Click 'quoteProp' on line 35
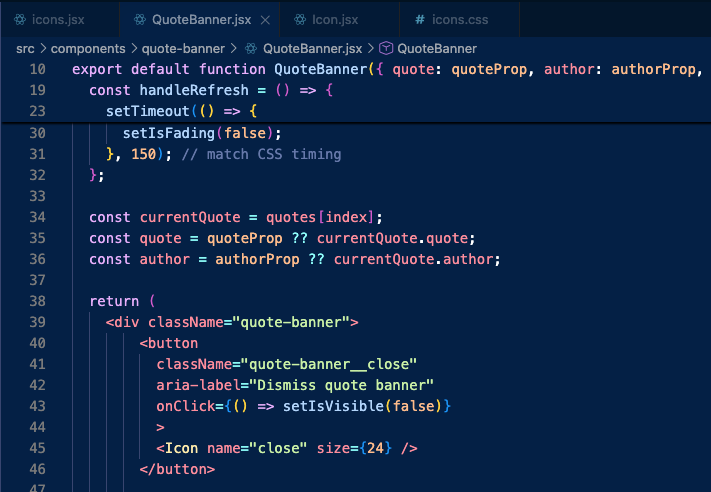This screenshot has width=711, height=492. click(x=245, y=238)
